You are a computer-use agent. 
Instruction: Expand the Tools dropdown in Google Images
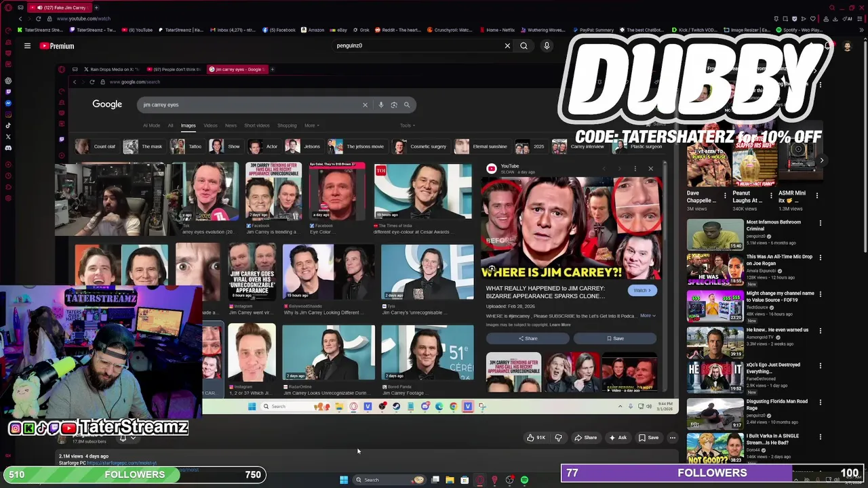[x=407, y=125]
